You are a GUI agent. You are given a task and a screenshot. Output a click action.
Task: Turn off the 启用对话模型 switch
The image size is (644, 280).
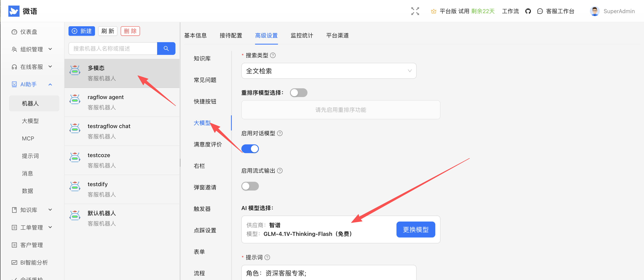[x=250, y=149]
